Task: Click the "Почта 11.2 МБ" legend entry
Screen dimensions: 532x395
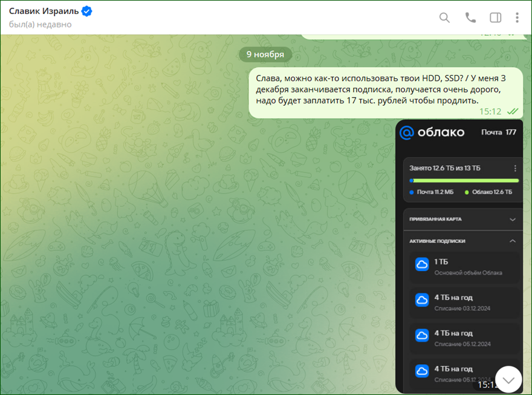Action: pyautogui.click(x=431, y=192)
